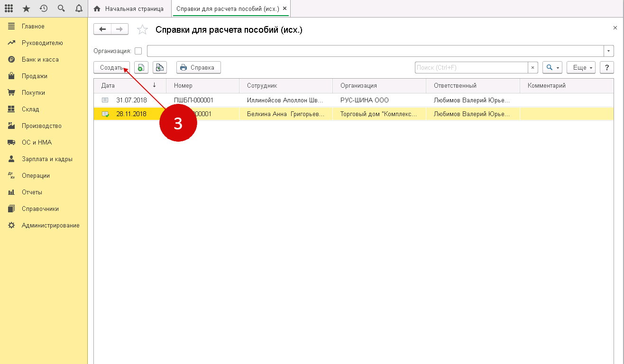This screenshot has width=624, height=364.
Task: Click the Справка print button
Action: 198,68
